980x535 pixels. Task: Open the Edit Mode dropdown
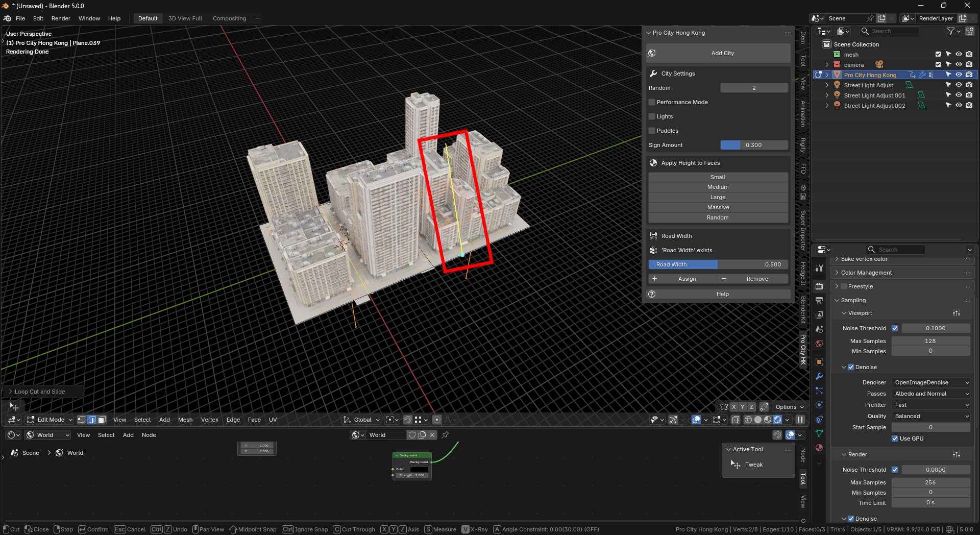pyautogui.click(x=50, y=420)
